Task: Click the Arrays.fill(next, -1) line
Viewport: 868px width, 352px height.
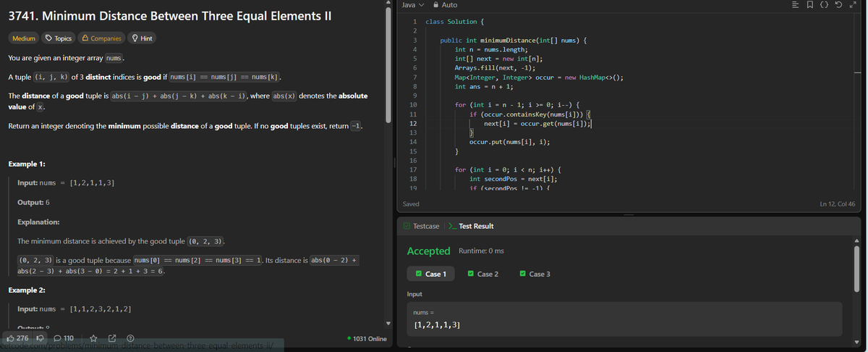Action: pos(494,67)
